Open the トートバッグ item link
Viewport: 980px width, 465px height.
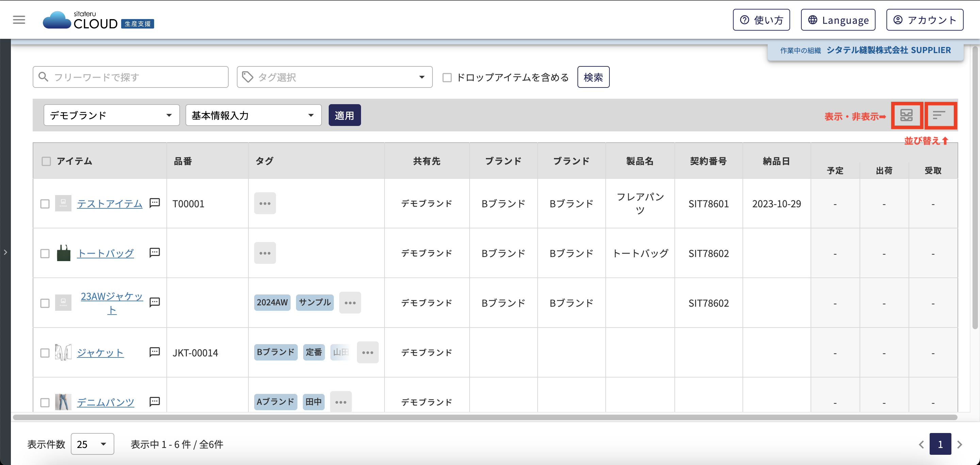pyautogui.click(x=105, y=253)
